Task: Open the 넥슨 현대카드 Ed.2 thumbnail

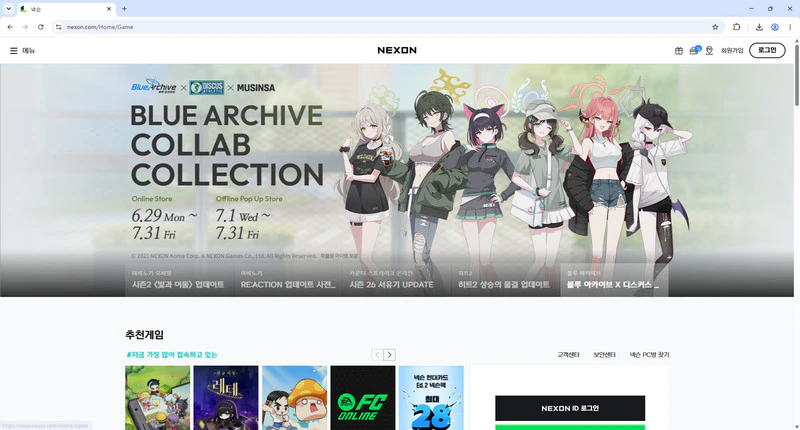Action: (x=431, y=397)
